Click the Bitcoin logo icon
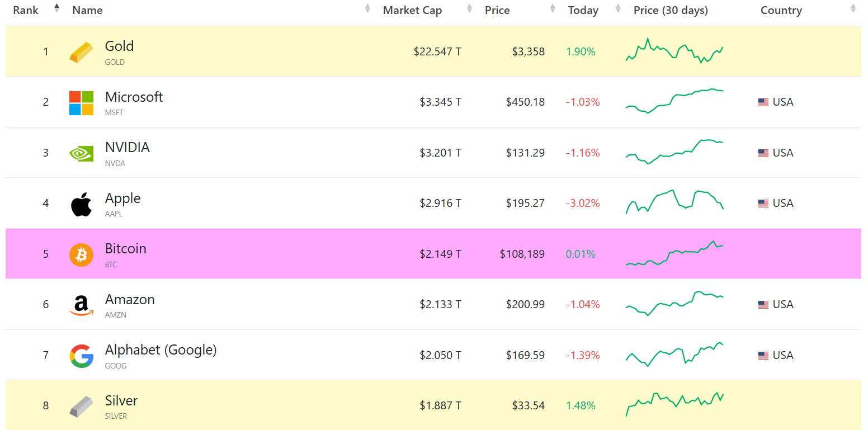868x430 pixels. click(x=81, y=254)
